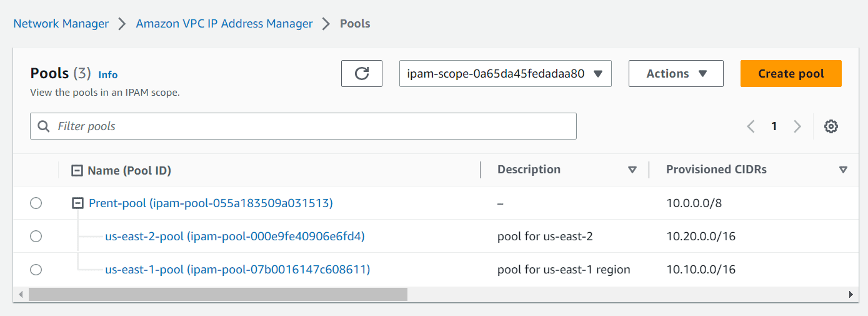Image resolution: width=868 pixels, height=316 pixels.
Task: Select the us-east-1-pool radio button
Action: 36,269
